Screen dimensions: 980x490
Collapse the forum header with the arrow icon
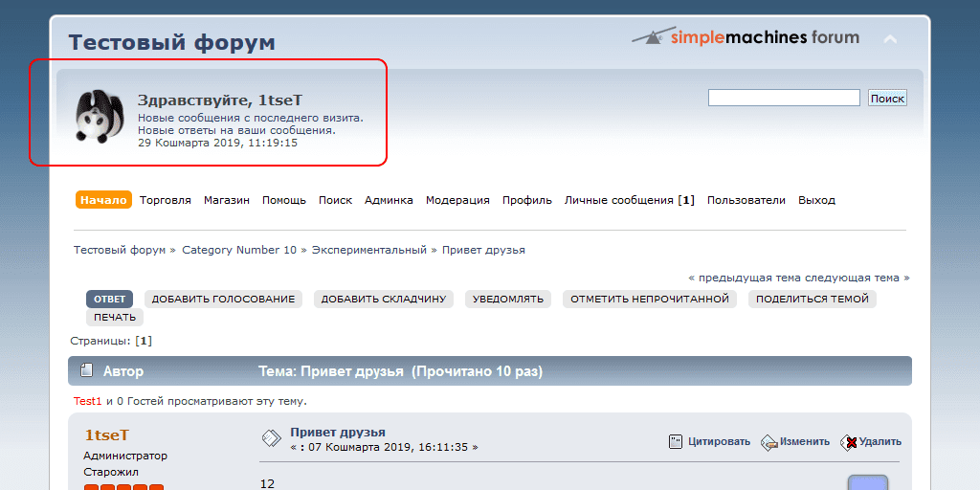pyautogui.click(x=890, y=39)
